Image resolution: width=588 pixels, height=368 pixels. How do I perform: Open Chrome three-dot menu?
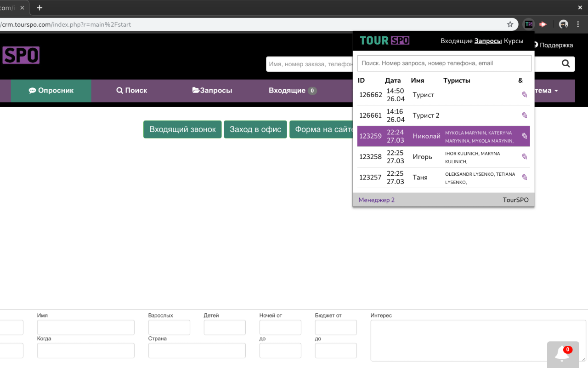[x=578, y=24]
